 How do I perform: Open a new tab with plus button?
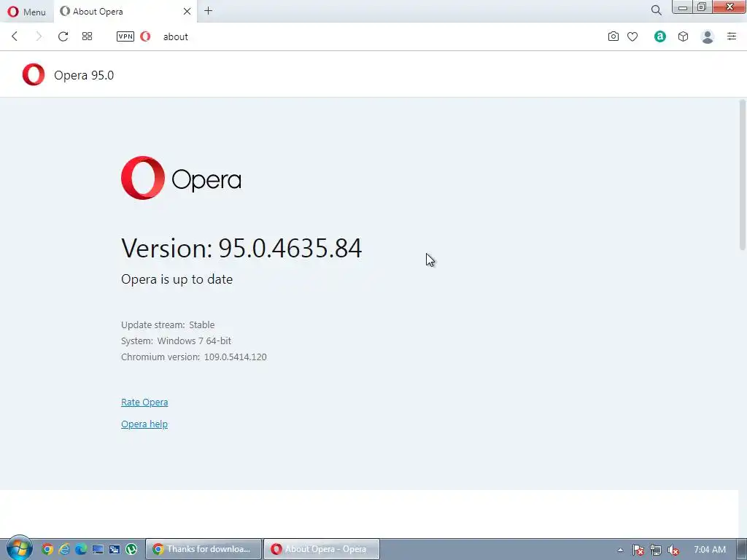click(x=208, y=11)
